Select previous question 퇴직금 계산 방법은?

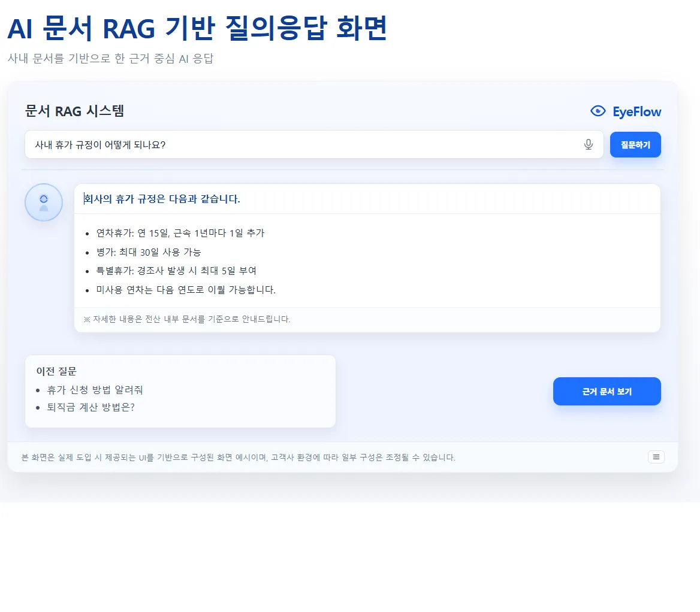[90, 407]
